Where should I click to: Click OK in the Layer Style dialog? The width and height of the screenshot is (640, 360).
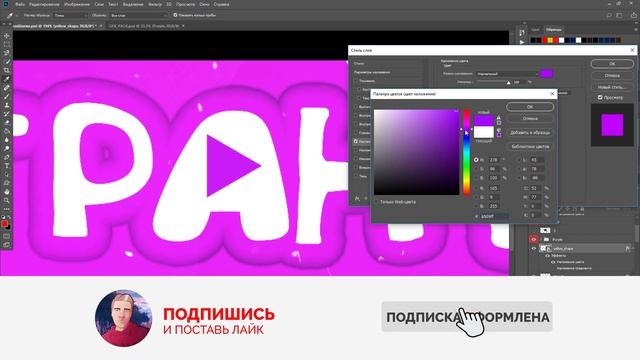tap(612, 64)
